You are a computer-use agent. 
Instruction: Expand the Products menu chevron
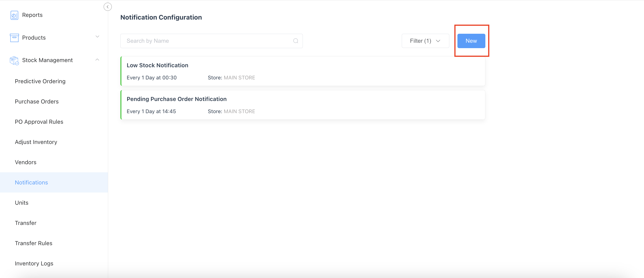coord(97,36)
